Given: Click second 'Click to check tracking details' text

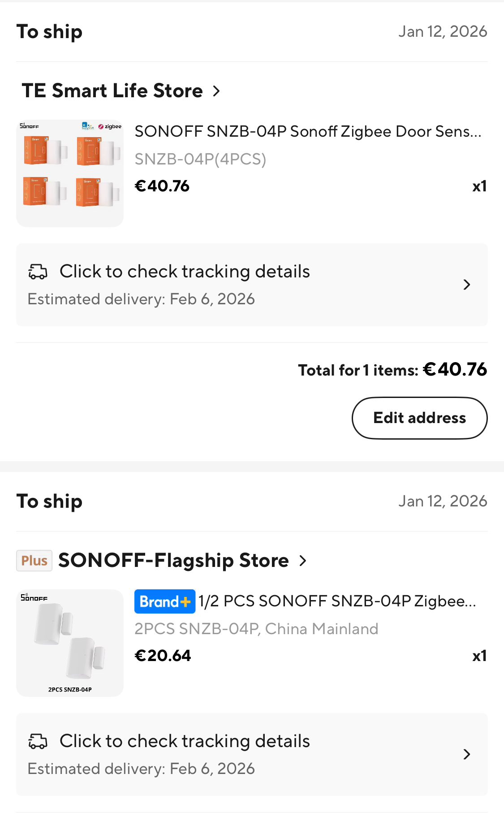Looking at the screenshot, I should coord(185,741).
